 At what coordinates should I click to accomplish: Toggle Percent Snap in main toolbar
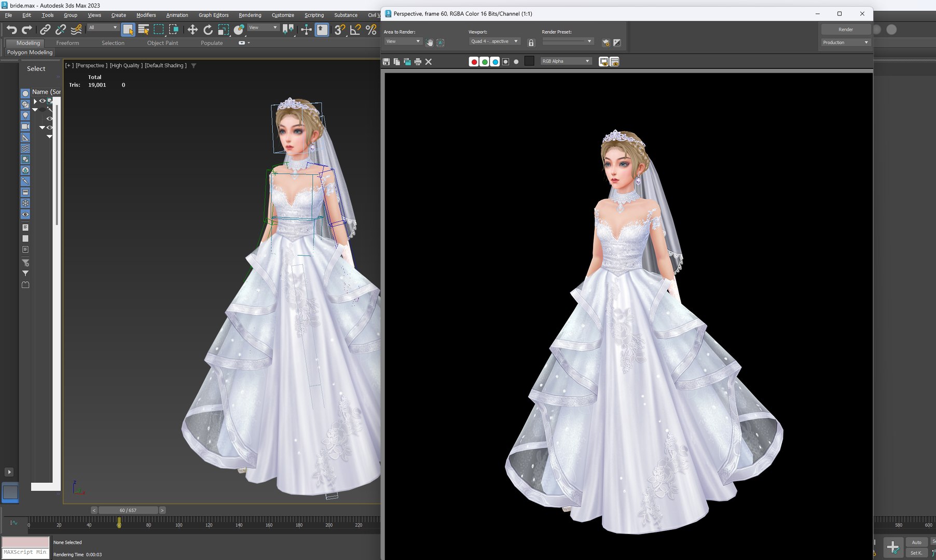click(x=371, y=30)
